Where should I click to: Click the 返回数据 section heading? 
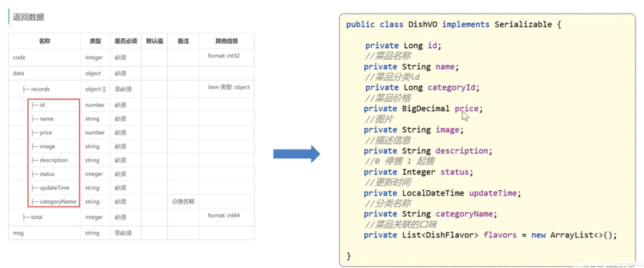(28, 17)
